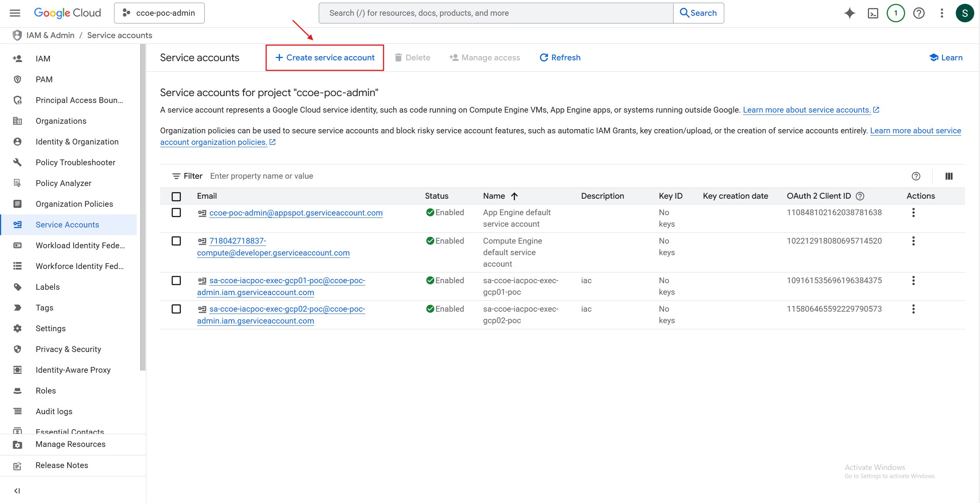The width and height of the screenshot is (980, 503).
Task: Tick checkbox for sa-ccoe-iacpoc-exec-gcp02-poc account
Action: [176, 309]
